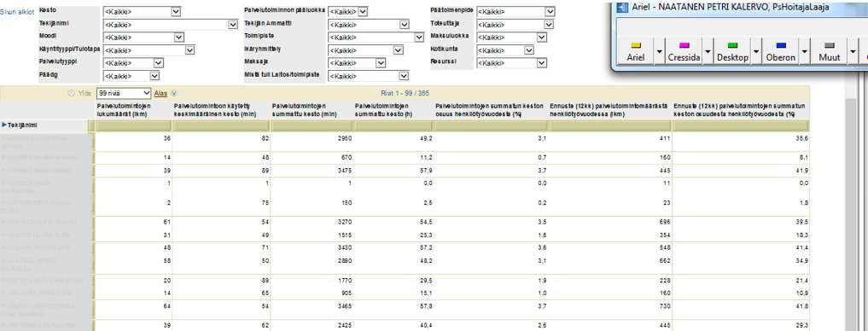Follow the Alas link
This screenshot has height=331, width=868.
coord(160,94)
